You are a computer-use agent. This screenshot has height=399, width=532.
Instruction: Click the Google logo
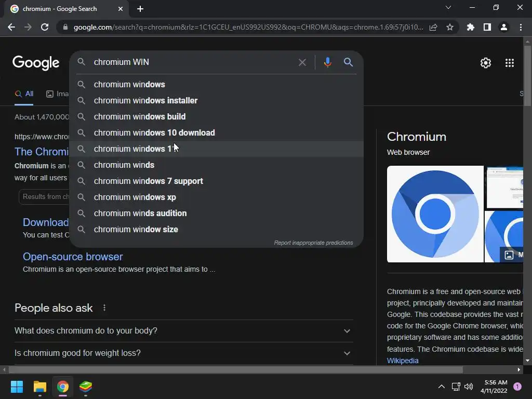[x=36, y=63]
